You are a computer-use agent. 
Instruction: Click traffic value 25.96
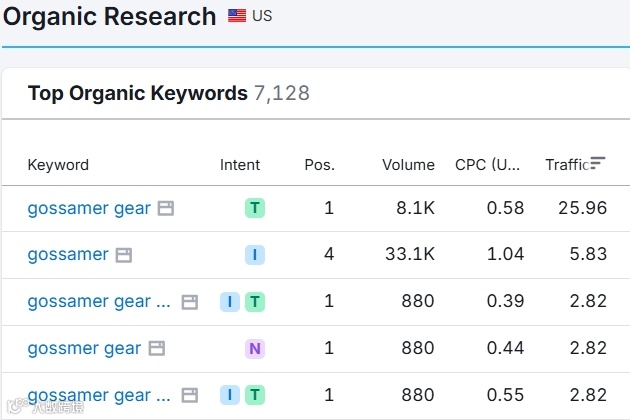pyautogui.click(x=583, y=208)
